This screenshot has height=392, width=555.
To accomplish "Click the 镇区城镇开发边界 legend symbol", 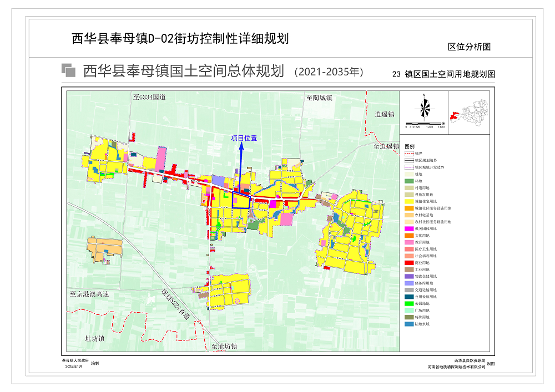I will [409, 166].
